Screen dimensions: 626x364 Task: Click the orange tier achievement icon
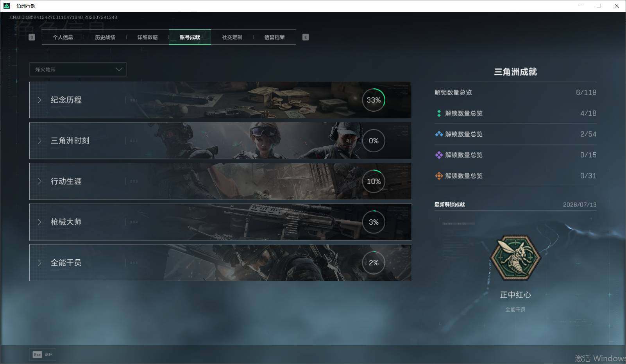coord(439,176)
